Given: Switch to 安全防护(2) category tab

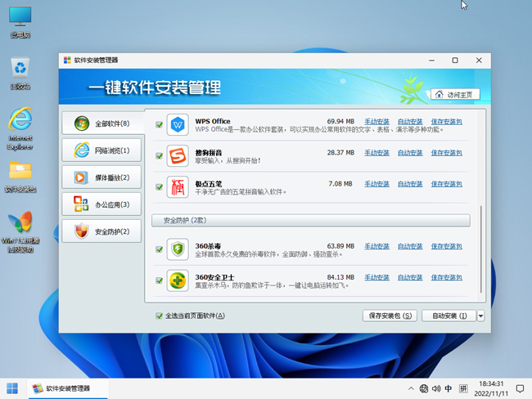Looking at the screenshot, I should point(101,231).
